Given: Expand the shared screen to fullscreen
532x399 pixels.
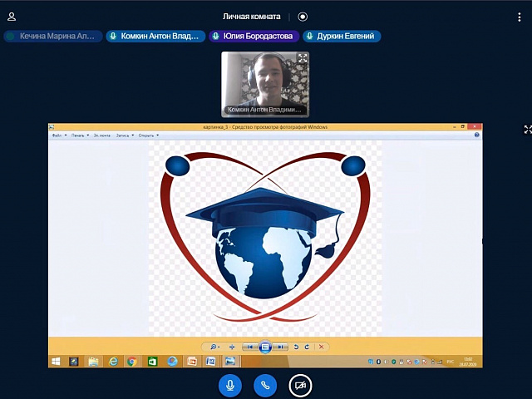Looking at the screenshot, I should [x=528, y=130].
